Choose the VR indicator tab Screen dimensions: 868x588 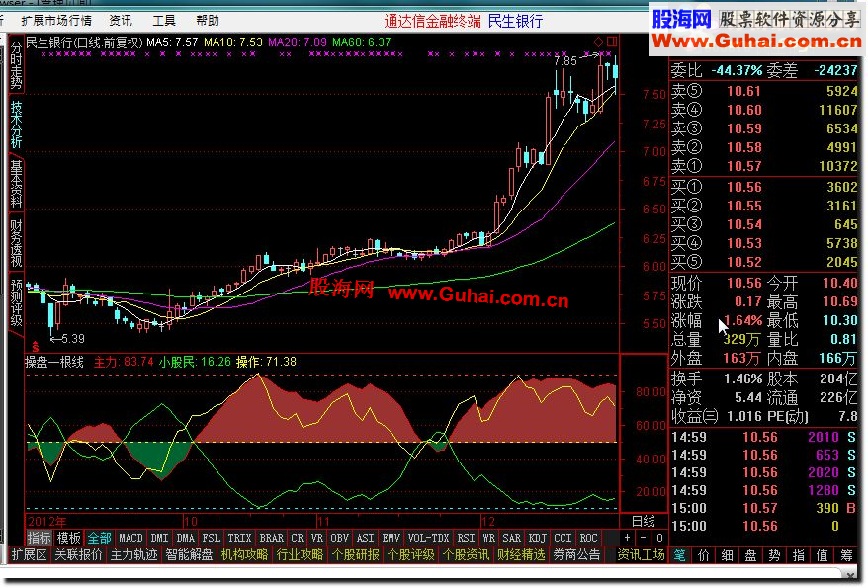pyautogui.click(x=317, y=538)
